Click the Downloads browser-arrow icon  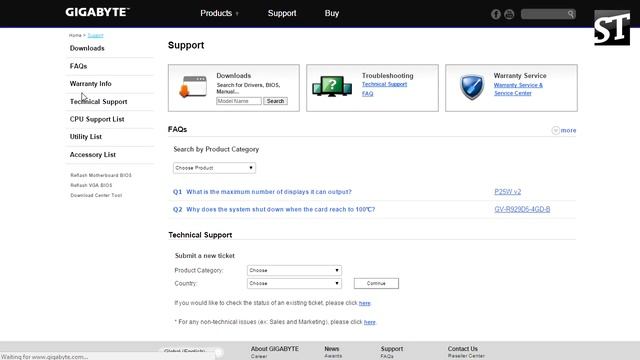(x=193, y=87)
